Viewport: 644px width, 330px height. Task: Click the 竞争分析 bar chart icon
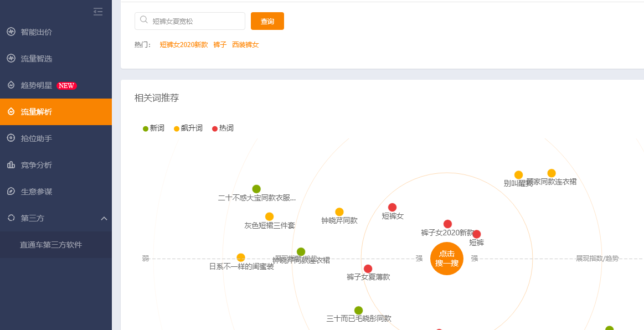point(11,164)
